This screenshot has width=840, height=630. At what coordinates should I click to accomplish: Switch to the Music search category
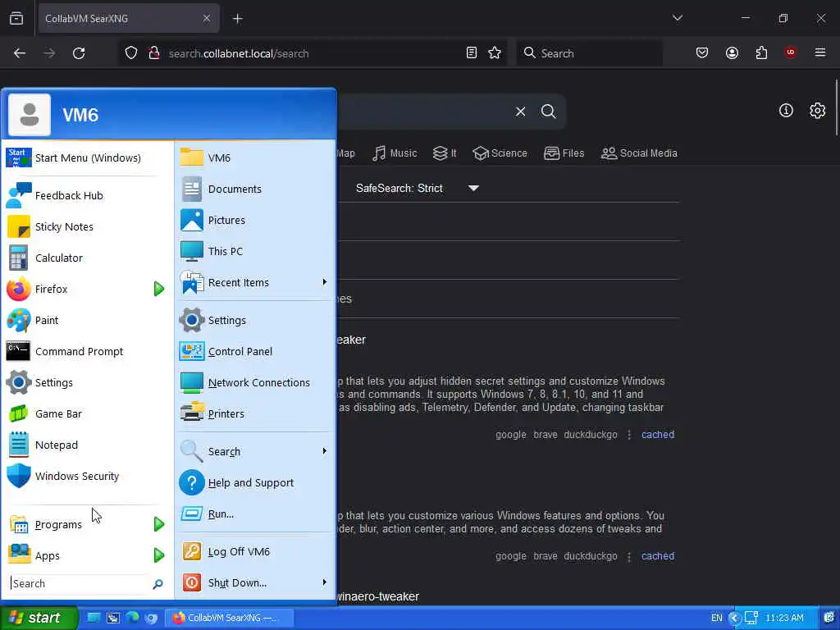[395, 153]
